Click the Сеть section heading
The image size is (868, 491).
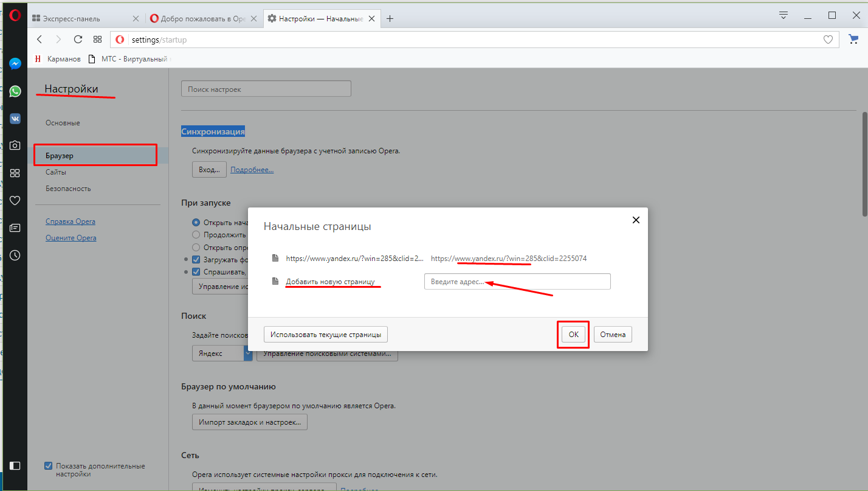tap(190, 455)
